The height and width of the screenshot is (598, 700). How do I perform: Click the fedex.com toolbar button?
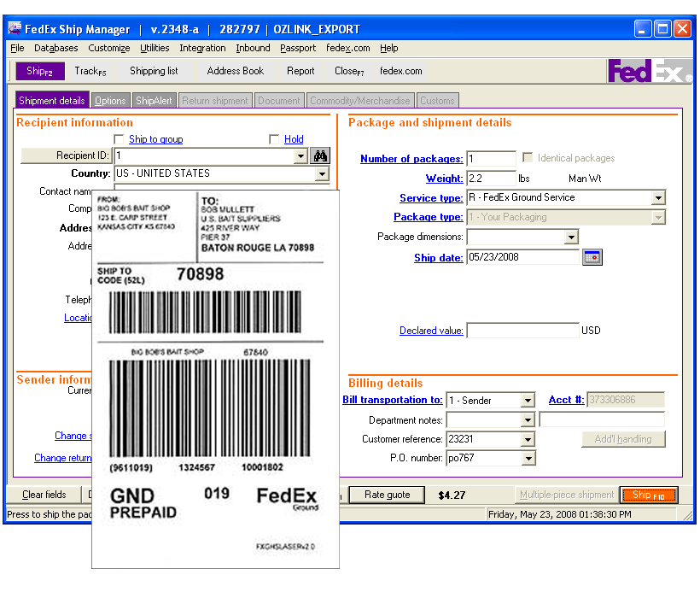[x=401, y=71]
